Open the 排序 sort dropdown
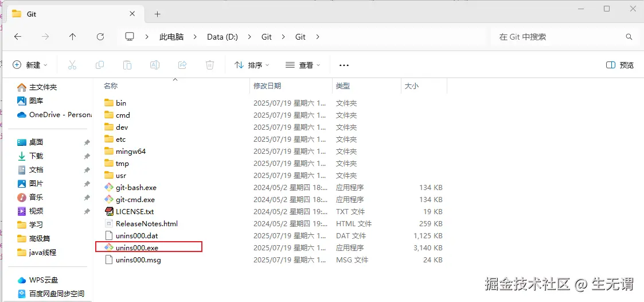644x302 pixels. [252, 65]
